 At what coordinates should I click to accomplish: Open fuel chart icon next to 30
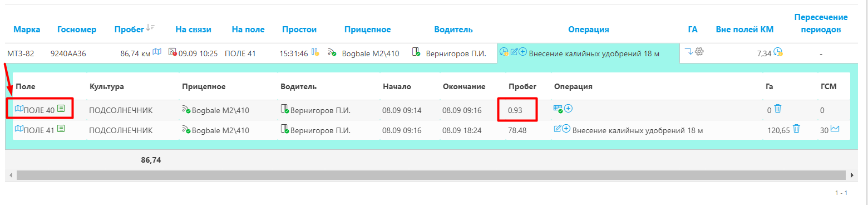coord(835,129)
